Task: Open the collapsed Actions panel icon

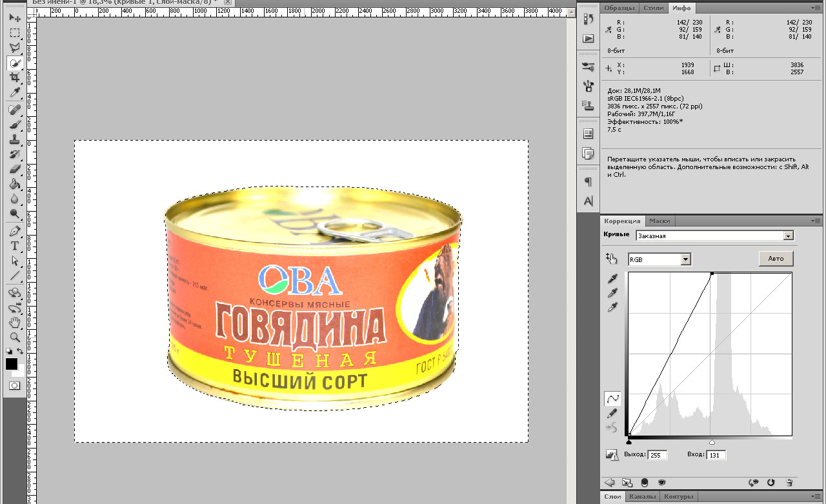Action: 588,38
